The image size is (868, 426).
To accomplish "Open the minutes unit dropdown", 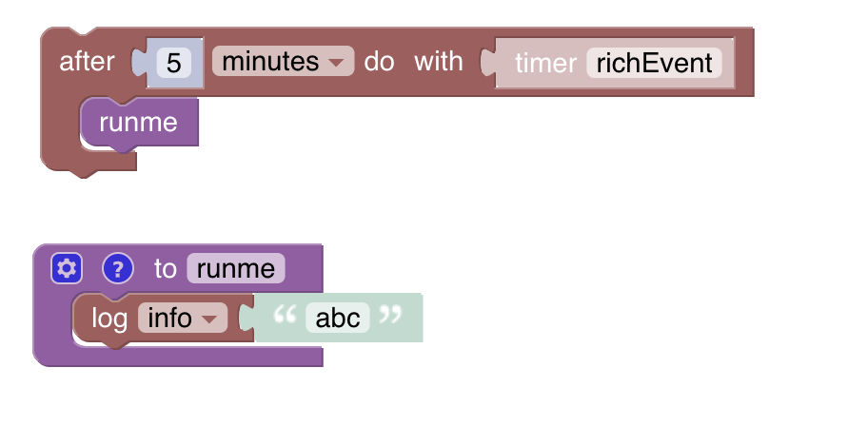I will [283, 62].
